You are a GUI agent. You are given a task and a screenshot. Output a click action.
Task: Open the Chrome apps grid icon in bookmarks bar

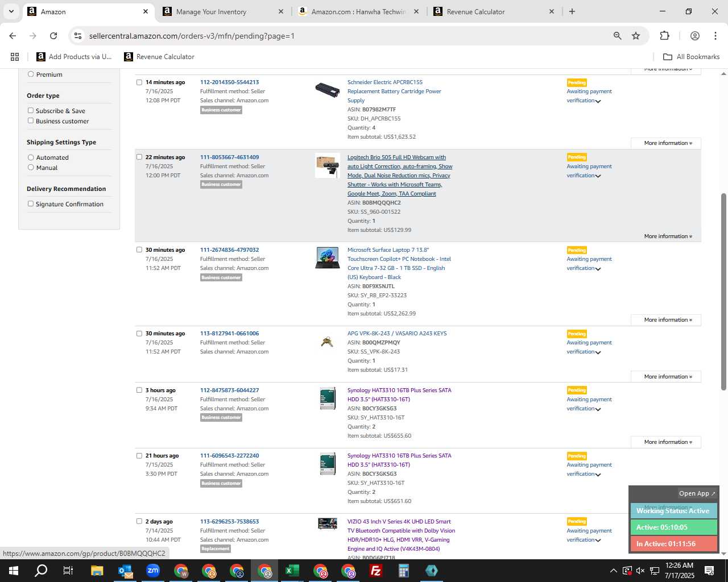pyautogui.click(x=15, y=57)
